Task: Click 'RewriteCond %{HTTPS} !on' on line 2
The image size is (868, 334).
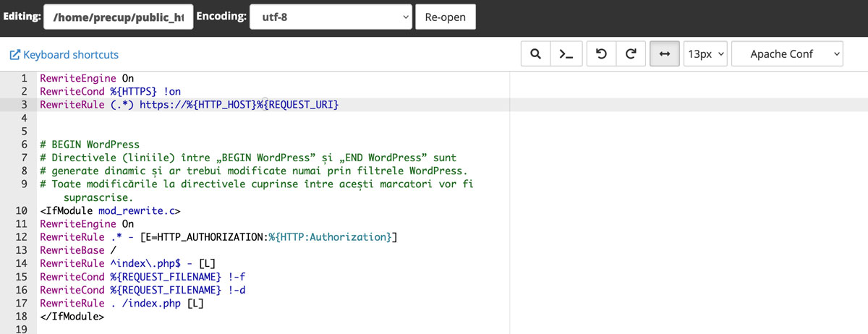Action: [111, 92]
